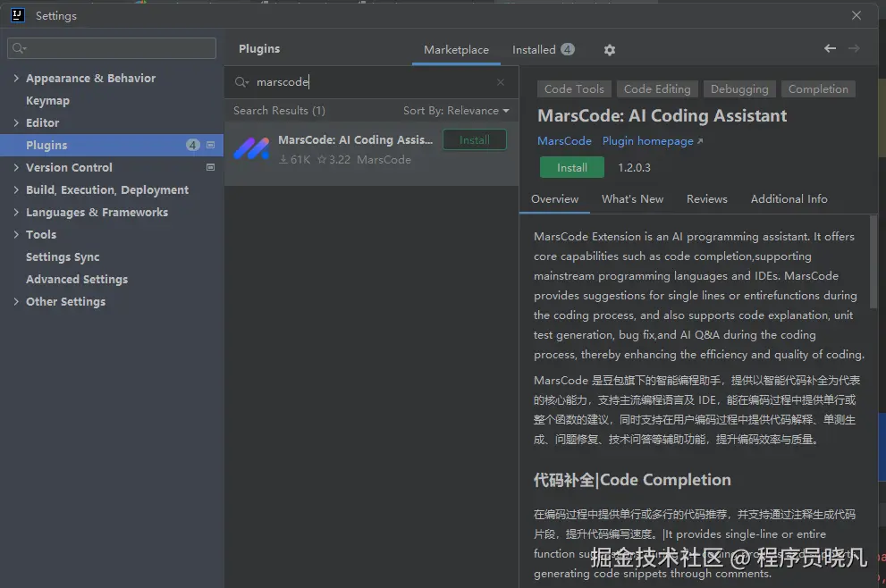Click the marscode plugin search field
886x588 pixels.
pos(371,82)
